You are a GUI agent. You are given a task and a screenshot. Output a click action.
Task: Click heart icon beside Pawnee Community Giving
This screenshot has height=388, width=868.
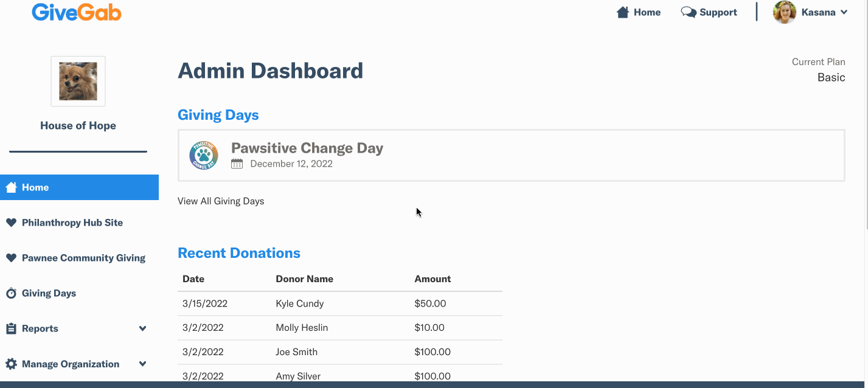pos(11,258)
